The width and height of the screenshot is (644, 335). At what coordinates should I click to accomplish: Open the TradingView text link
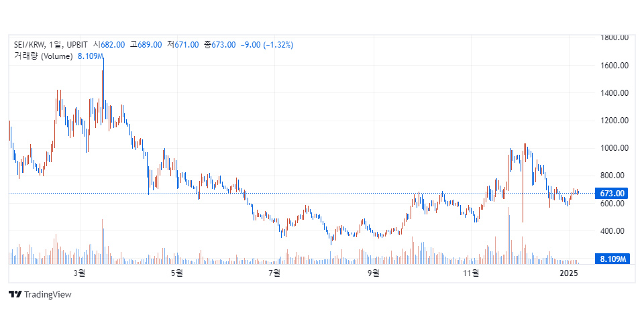click(x=47, y=294)
